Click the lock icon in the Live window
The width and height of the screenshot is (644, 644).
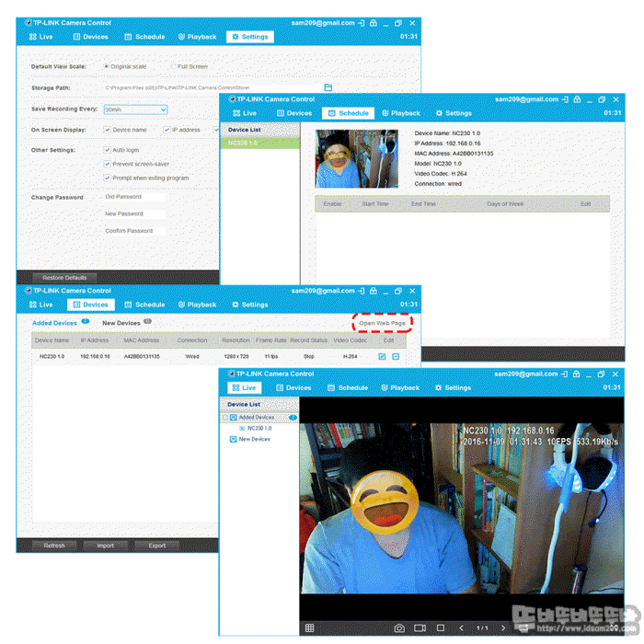pos(577,374)
